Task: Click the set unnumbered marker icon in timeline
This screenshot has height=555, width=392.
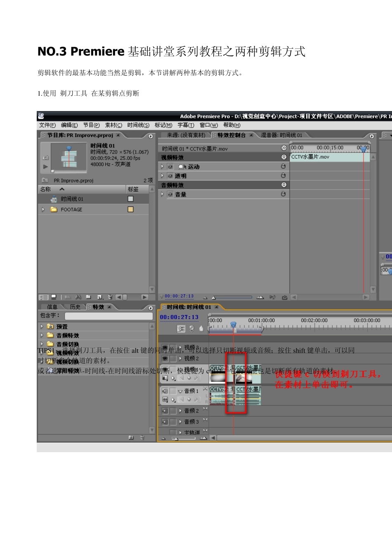Action: pyautogui.click(x=201, y=329)
